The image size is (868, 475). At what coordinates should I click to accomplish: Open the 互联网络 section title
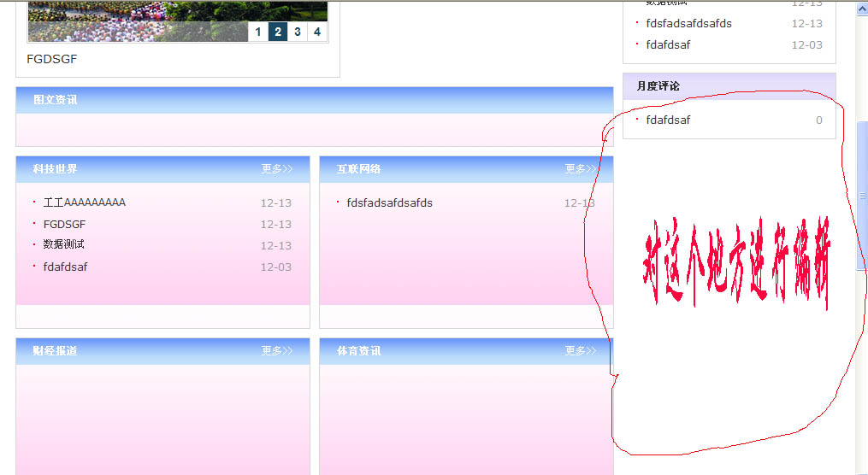[x=358, y=169]
